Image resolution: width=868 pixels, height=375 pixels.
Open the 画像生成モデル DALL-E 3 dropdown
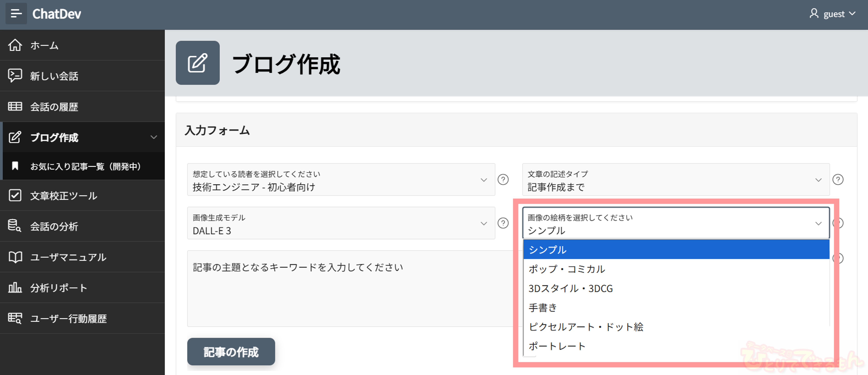tap(341, 223)
